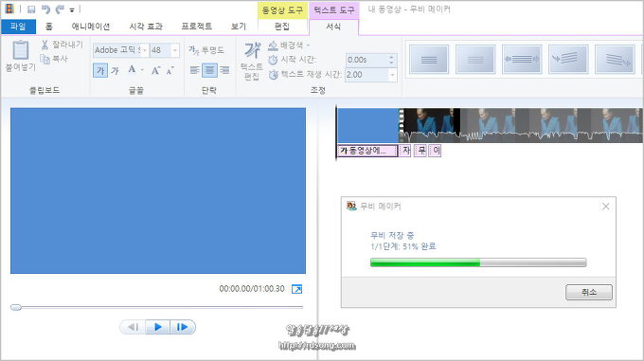
Task: Step 시작 시간 value with spinner arrows
Action: pyautogui.click(x=391, y=60)
